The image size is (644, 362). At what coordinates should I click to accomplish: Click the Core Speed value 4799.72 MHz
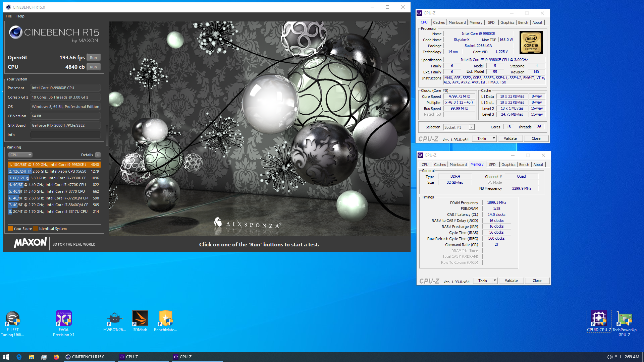click(x=459, y=97)
